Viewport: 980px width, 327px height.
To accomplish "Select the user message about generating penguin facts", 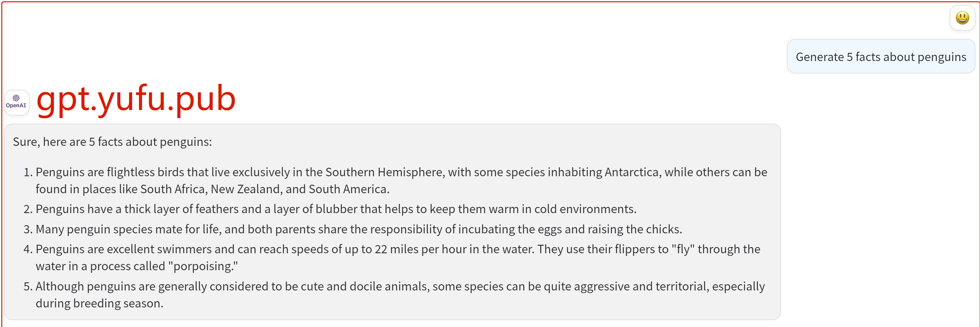I will coord(880,57).
